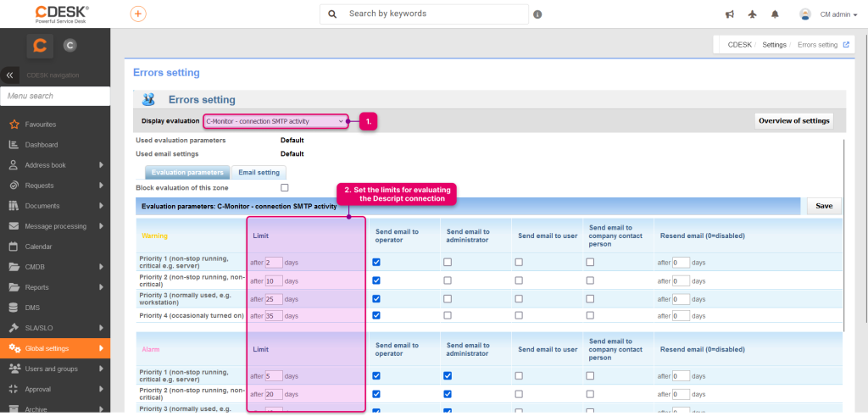Open the Display evaluation dropdown
The height and width of the screenshot is (416, 868).
(x=275, y=121)
